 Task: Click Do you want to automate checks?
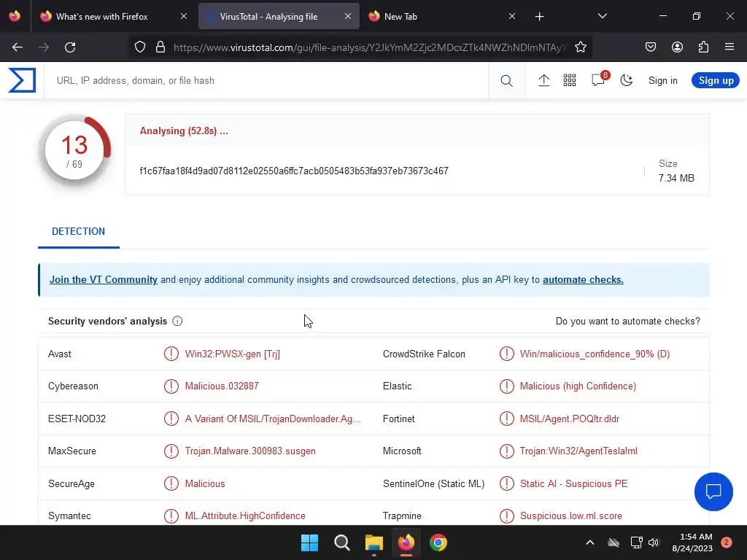pos(627,321)
